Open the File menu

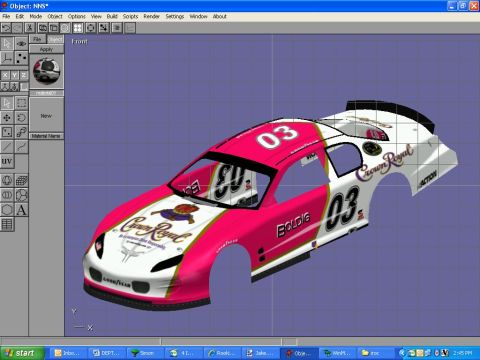(x=6, y=16)
